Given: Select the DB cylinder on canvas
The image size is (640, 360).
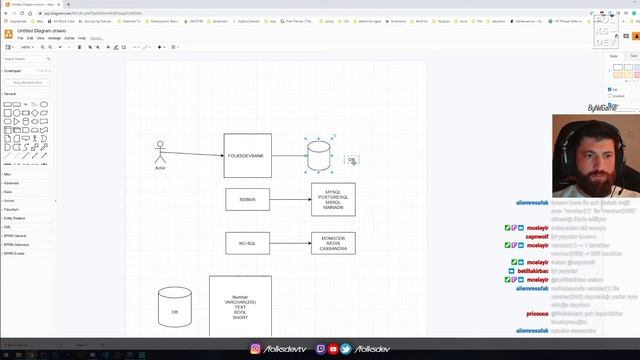Looking at the screenshot, I should click(175, 307).
